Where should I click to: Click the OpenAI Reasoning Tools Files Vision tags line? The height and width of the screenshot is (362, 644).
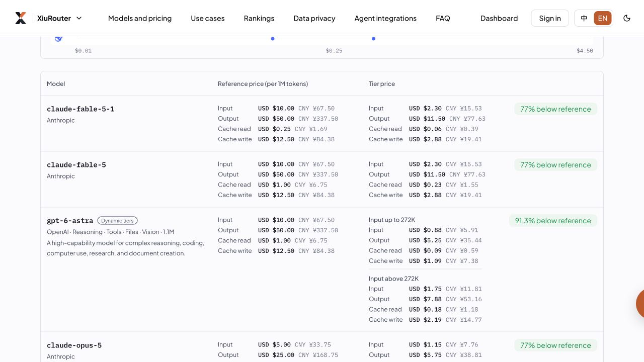[110, 232]
